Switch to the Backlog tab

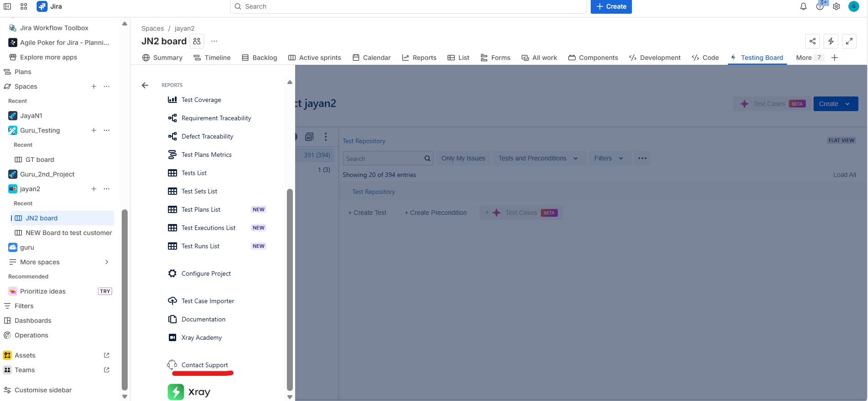coord(259,58)
